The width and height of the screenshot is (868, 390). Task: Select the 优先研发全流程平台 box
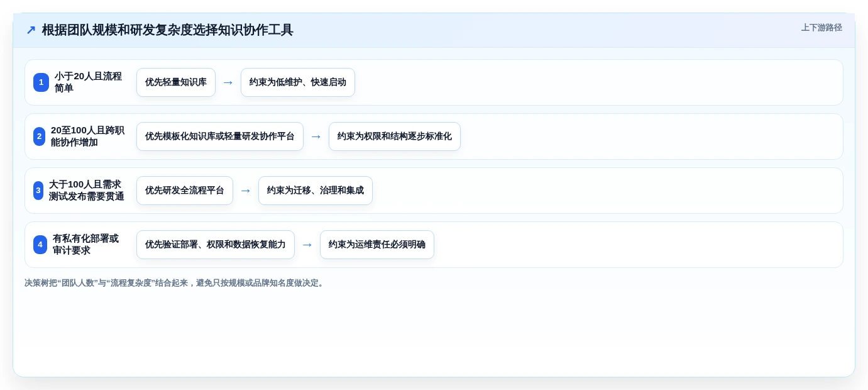coord(185,191)
